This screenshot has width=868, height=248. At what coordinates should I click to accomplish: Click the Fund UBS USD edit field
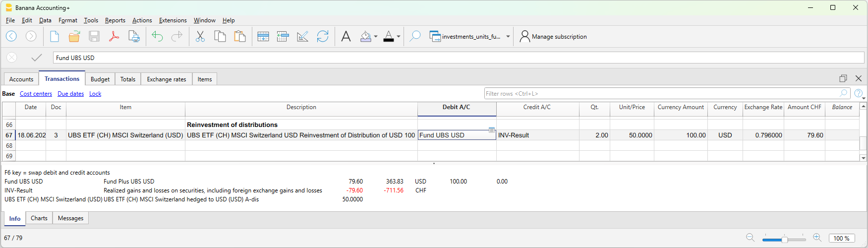pyautogui.click(x=459, y=58)
